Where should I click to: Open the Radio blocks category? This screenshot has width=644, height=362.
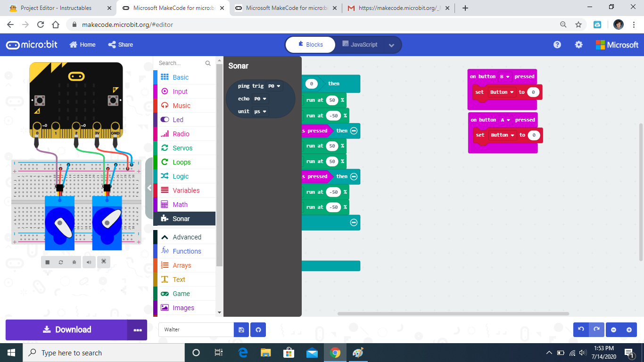pyautogui.click(x=184, y=134)
